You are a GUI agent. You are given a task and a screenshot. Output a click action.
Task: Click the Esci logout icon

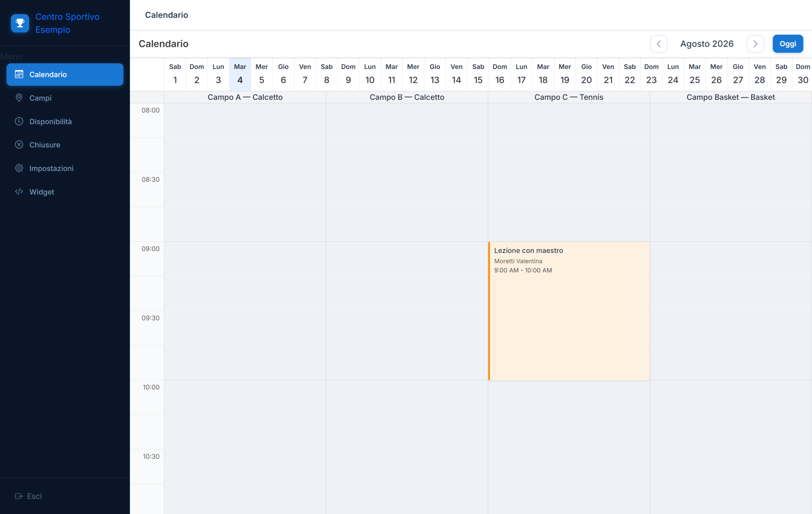(19, 496)
